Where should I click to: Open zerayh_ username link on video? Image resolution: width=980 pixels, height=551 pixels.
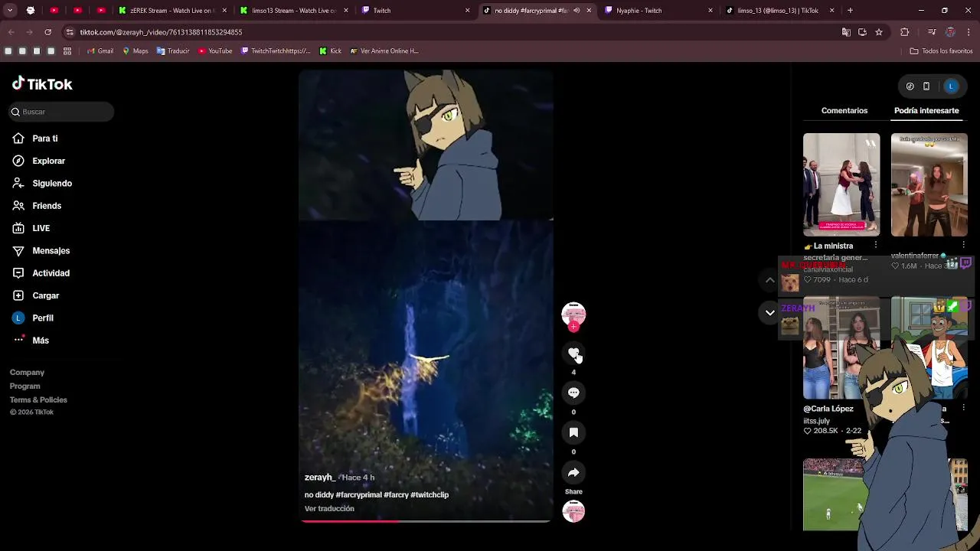320,478
